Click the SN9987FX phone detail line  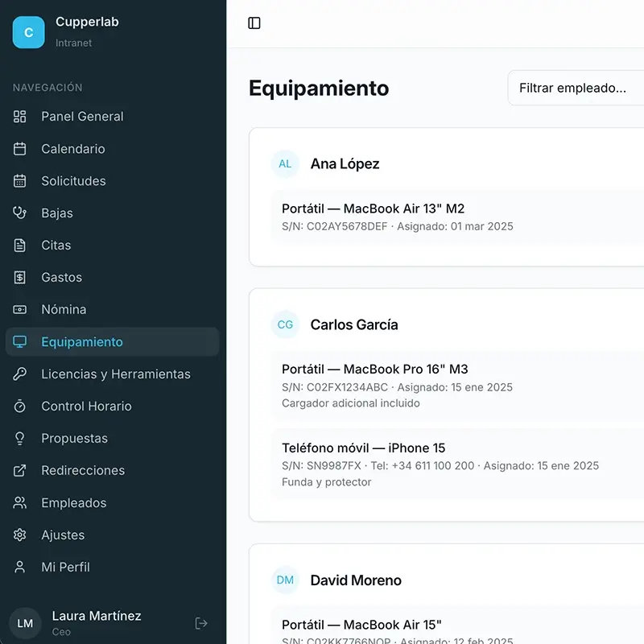[440, 466]
